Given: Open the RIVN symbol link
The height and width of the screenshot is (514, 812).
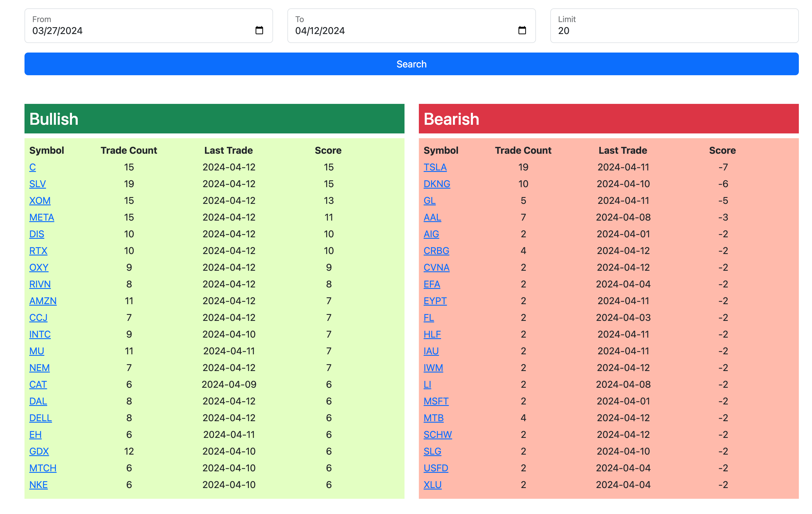Looking at the screenshot, I should [x=40, y=284].
